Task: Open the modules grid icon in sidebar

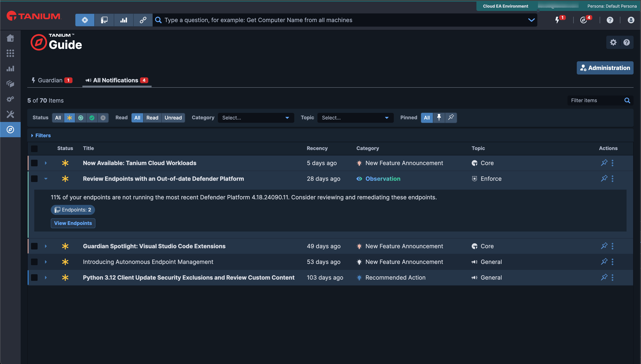Action: tap(10, 53)
